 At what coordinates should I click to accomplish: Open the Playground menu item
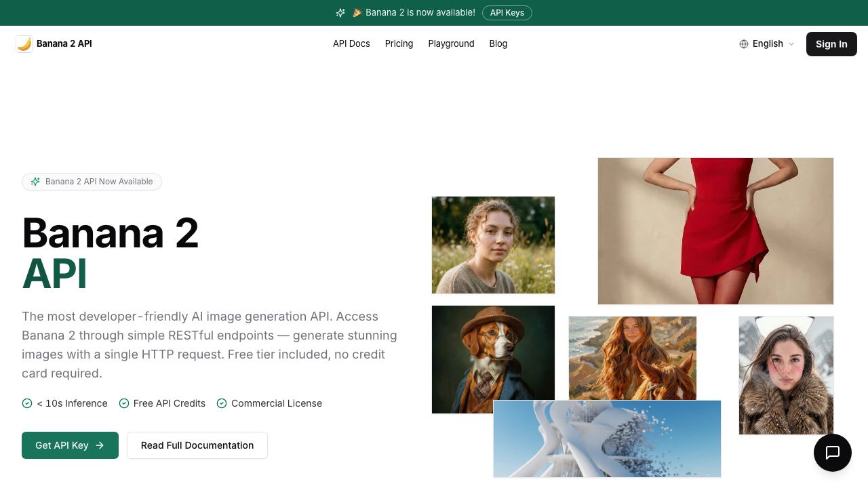pos(451,44)
